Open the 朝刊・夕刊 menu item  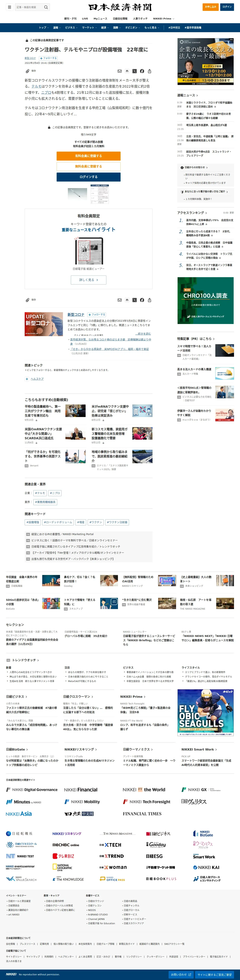click(70, 19)
